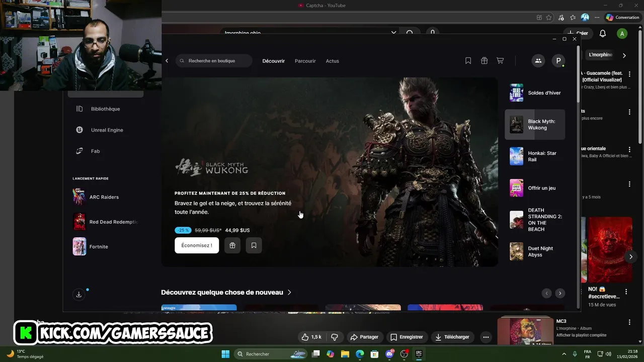Open the gift icon in Epic header
The height and width of the screenshot is (362, 644).
click(x=484, y=61)
